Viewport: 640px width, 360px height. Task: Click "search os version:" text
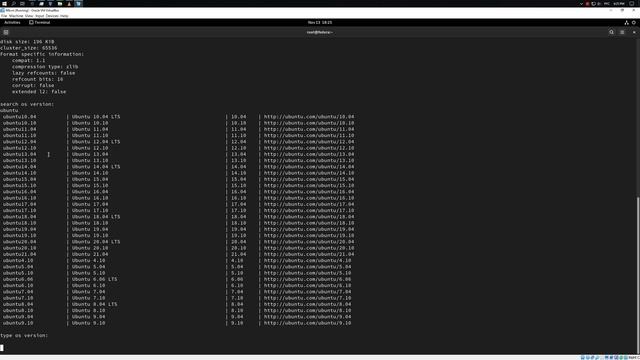27,104
